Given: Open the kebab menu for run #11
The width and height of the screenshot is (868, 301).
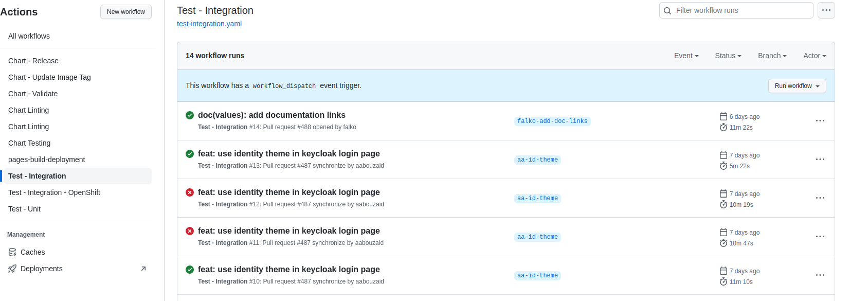Looking at the screenshot, I should 820,237.
